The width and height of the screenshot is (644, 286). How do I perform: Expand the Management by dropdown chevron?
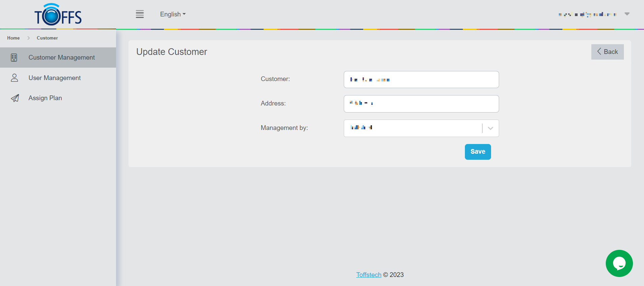coord(490,128)
